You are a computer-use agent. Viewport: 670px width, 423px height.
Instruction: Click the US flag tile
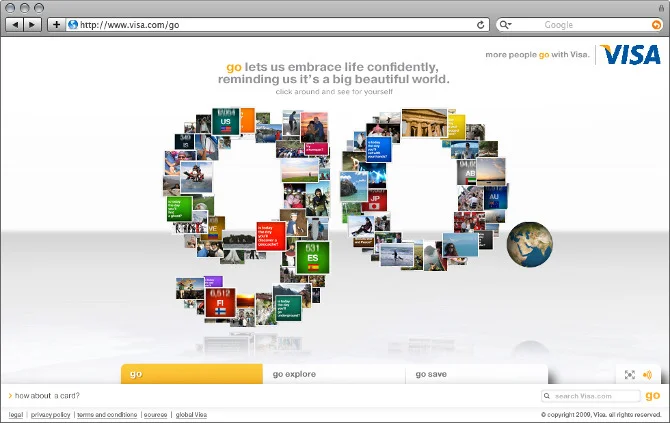coord(225,121)
